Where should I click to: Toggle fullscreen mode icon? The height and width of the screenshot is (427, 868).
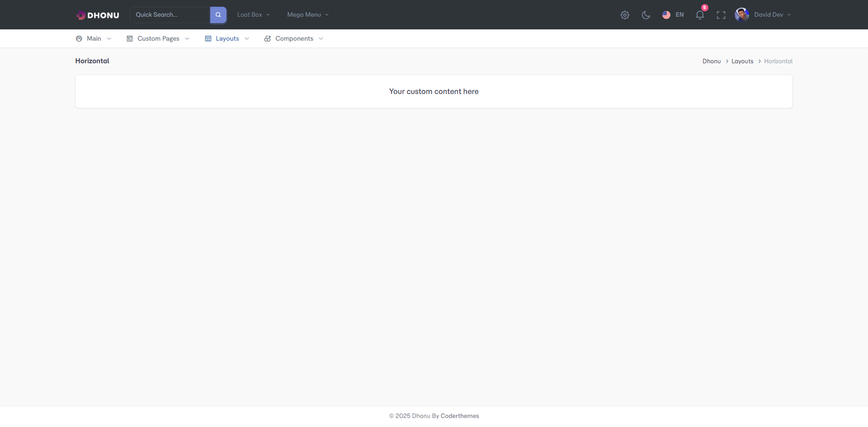[x=721, y=15]
